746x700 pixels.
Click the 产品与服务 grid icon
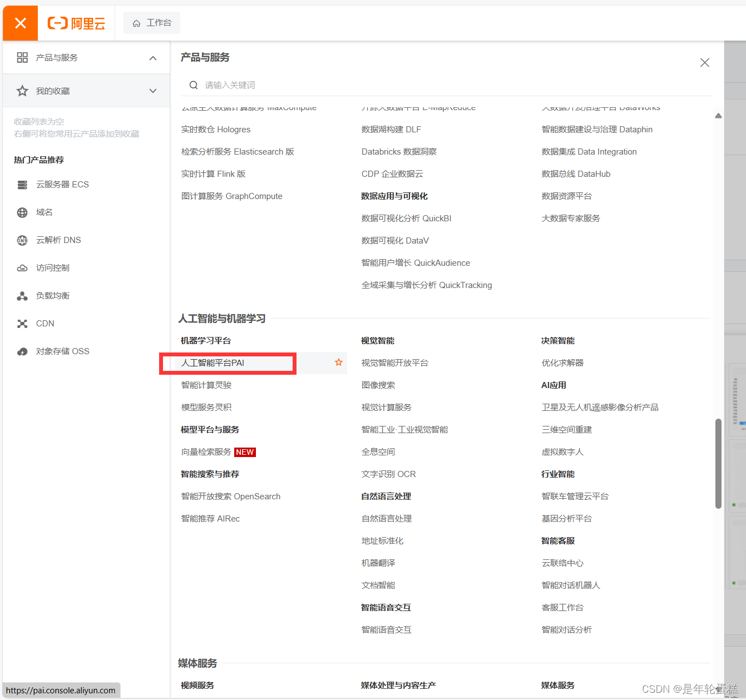tap(22, 58)
